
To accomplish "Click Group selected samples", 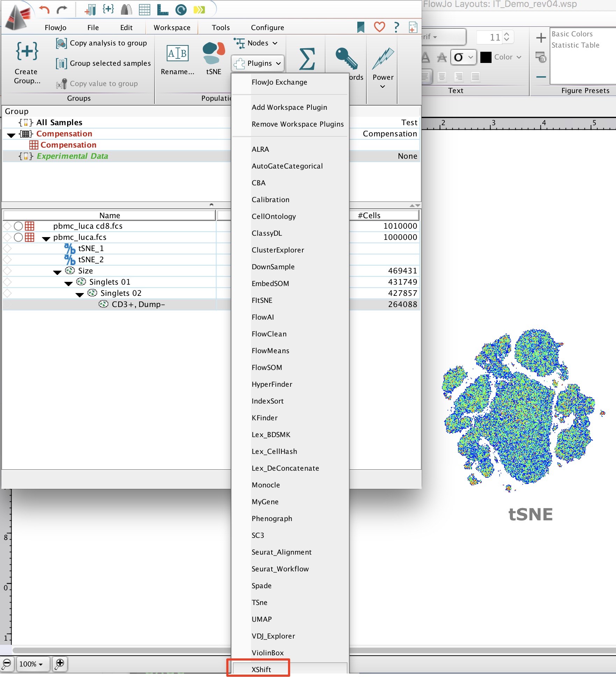I will tap(110, 63).
